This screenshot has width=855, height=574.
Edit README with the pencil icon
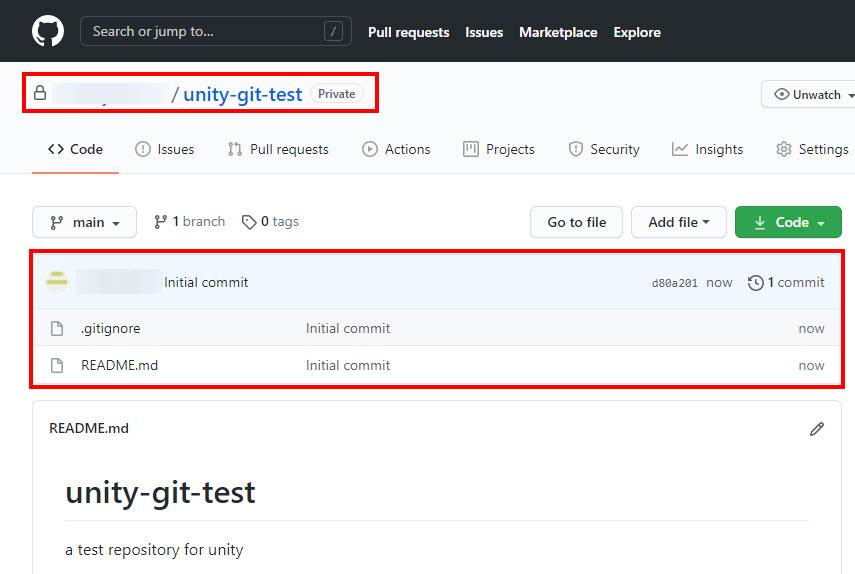pos(816,429)
